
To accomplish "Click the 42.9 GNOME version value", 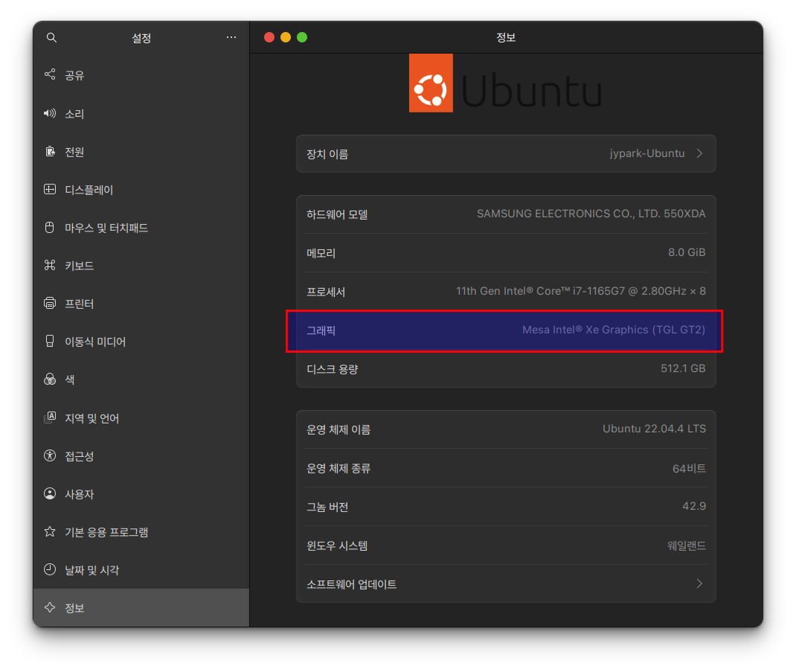I will tap(694, 506).
